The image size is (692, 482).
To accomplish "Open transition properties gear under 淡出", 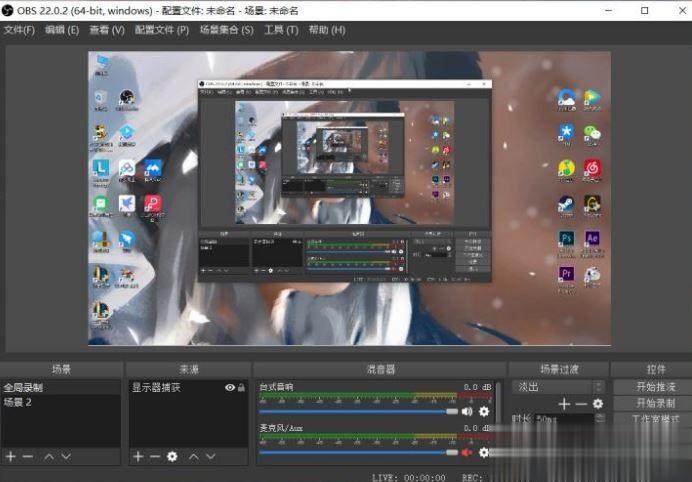I will pyautogui.click(x=598, y=403).
